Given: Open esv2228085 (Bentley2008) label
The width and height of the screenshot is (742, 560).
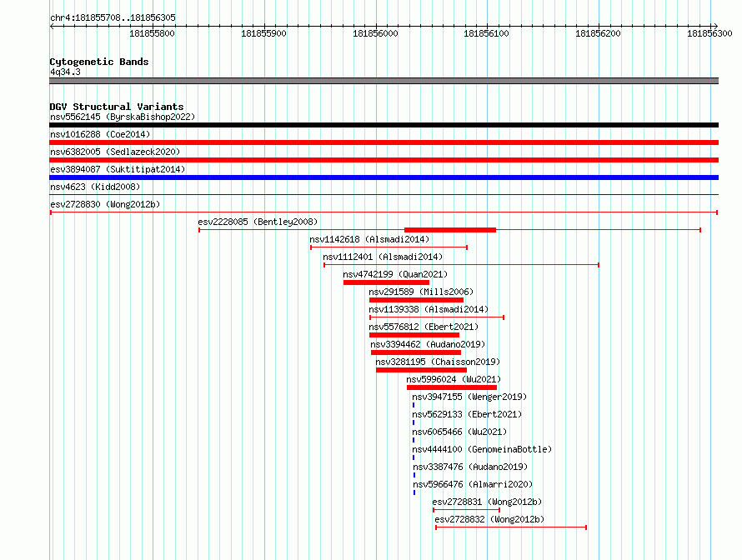Looking at the screenshot, I should [x=258, y=222].
